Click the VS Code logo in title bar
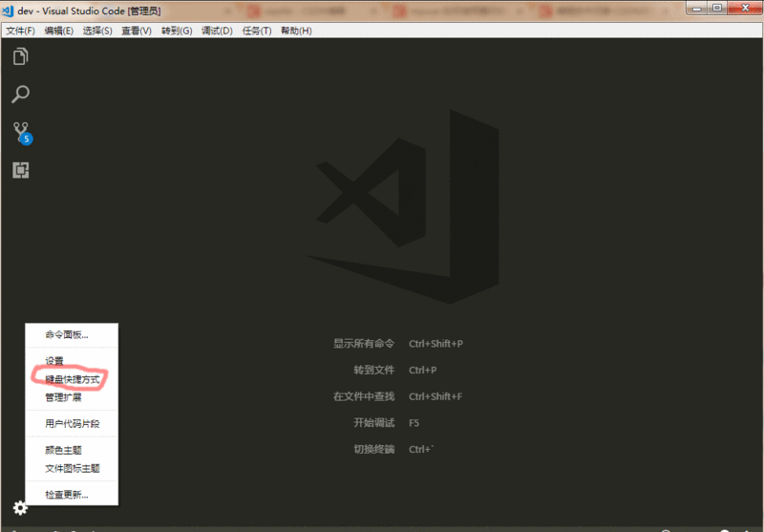The height and width of the screenshot is (532, 764). 8,11
